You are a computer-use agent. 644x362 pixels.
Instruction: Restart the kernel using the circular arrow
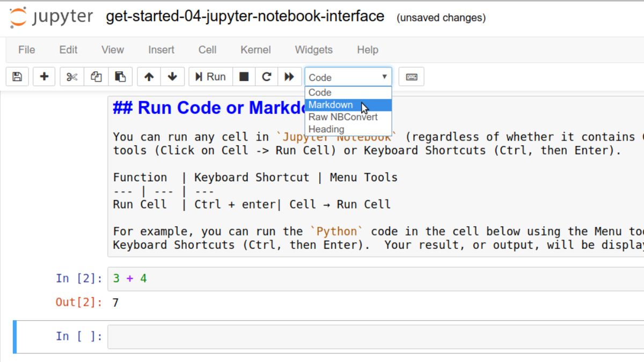click(266, 77)
